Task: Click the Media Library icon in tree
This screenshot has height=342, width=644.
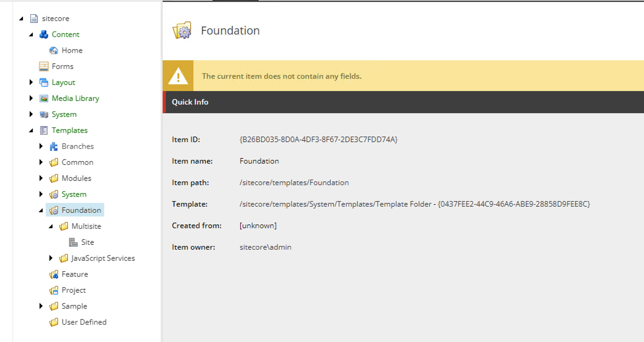Action: (x=44, y=98)
